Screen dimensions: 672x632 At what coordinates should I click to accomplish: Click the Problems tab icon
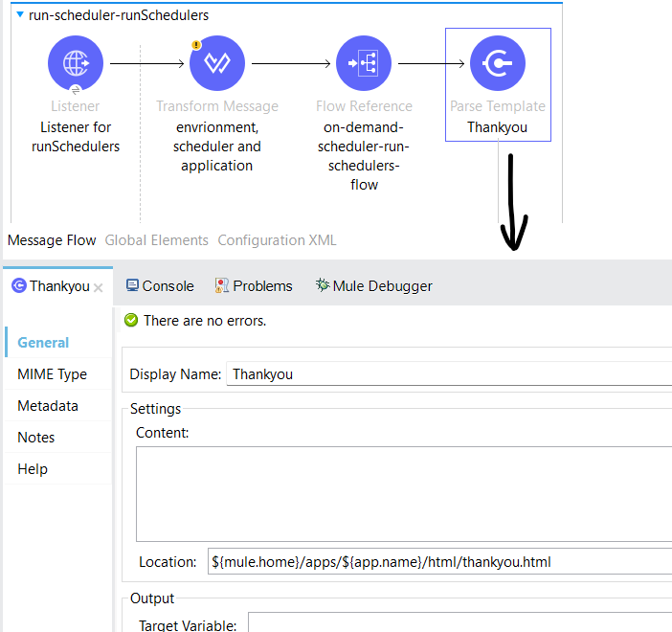(221, 285)
